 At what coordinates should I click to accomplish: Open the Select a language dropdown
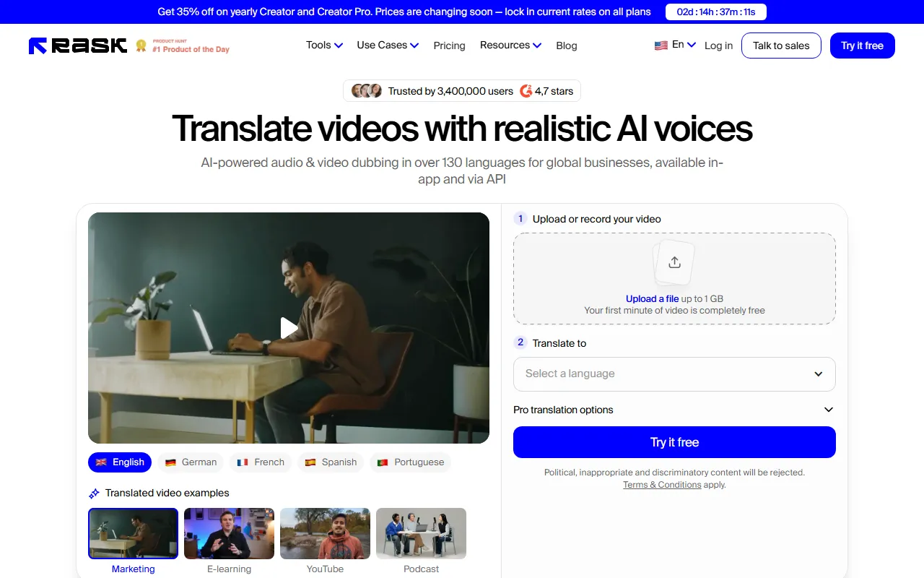click(674, 374)
